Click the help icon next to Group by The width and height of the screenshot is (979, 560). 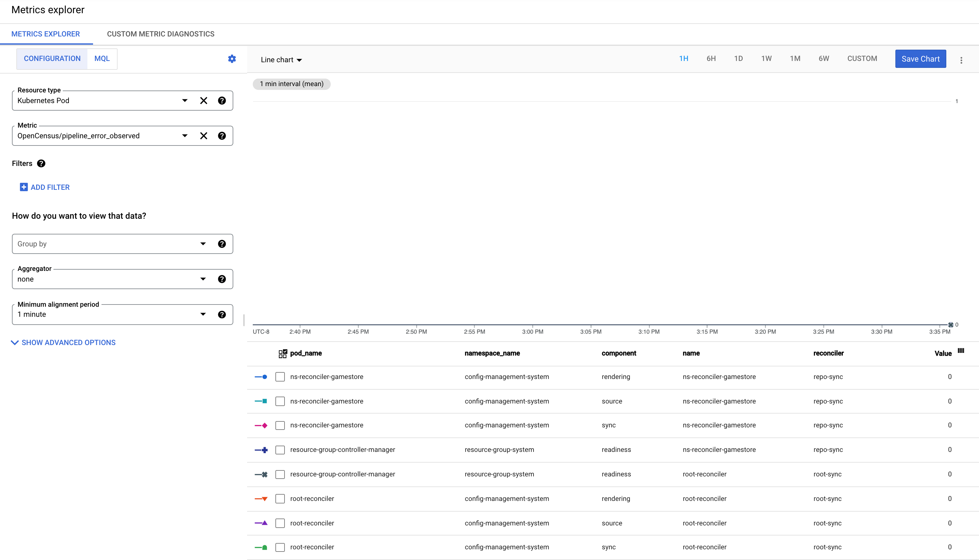222,243
